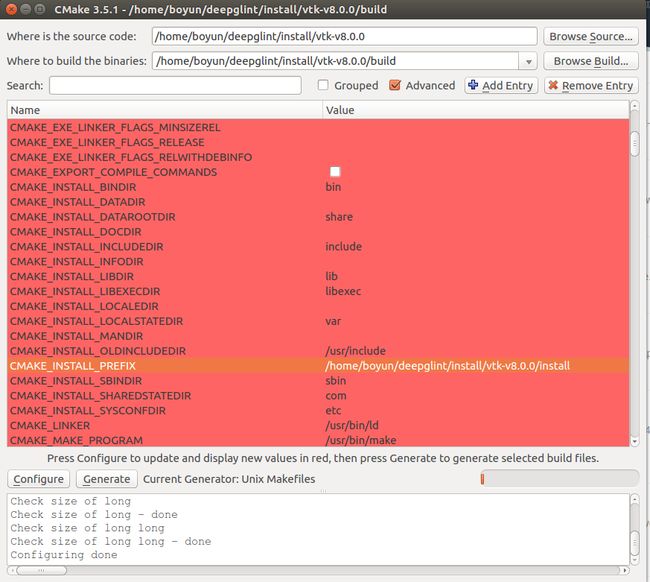
Task: Click the Generate button
Action: [x=107, y=479]
